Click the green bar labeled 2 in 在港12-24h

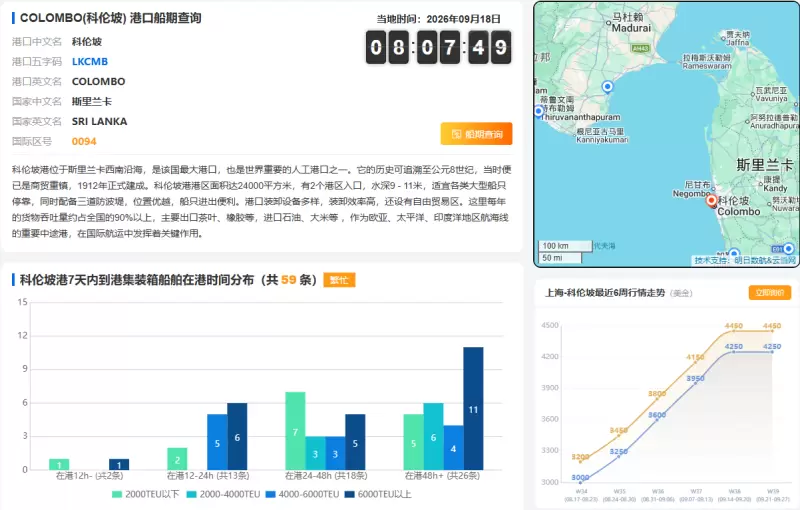(x=177, y=459)
